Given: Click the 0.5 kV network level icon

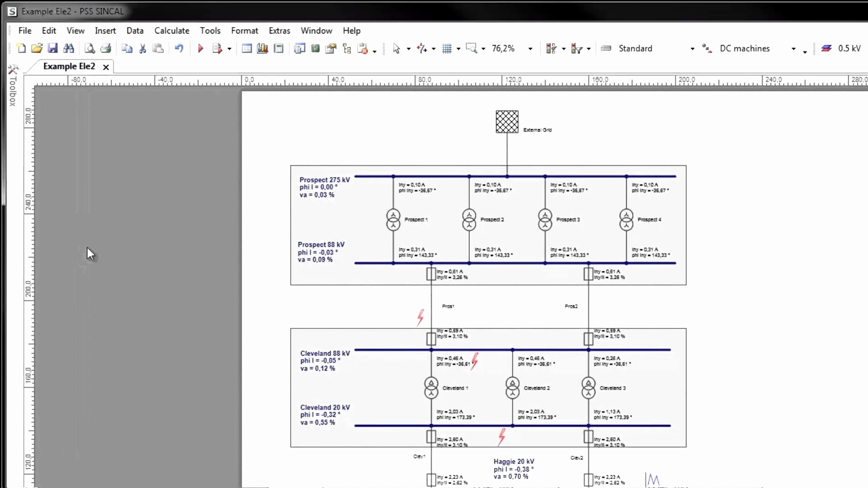Looking at the screenshot, I should tap(826, 48).
